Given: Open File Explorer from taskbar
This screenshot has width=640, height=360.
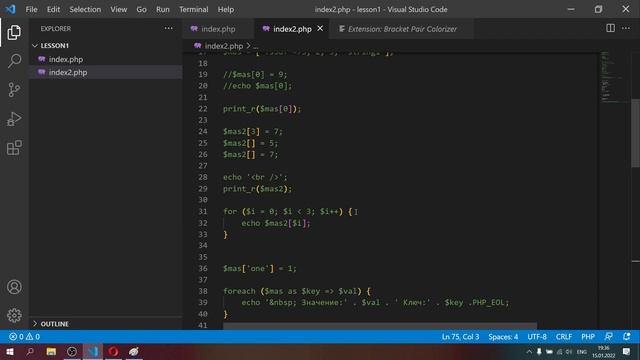Looking at the screenshot, I should coord(51,351).
